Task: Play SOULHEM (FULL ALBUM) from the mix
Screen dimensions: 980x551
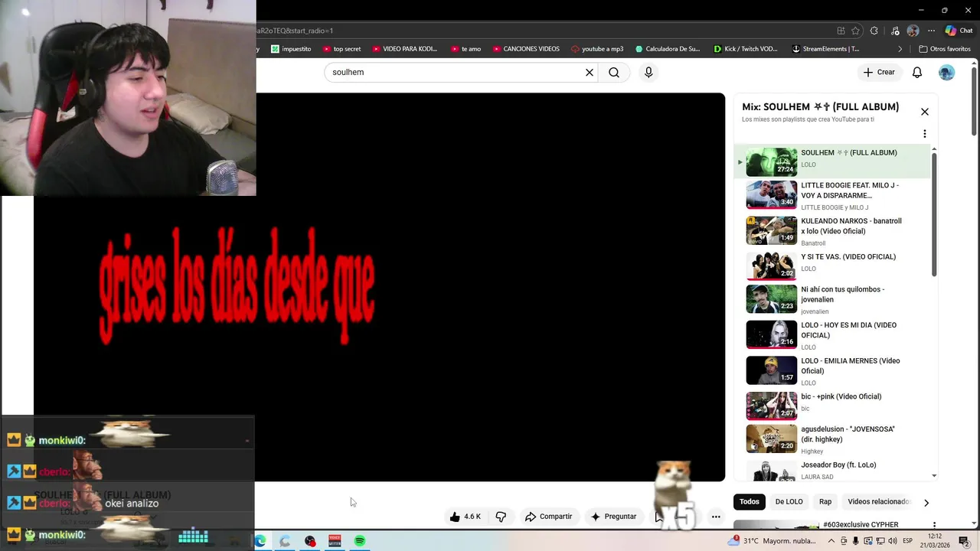Action: coord(832,162)
